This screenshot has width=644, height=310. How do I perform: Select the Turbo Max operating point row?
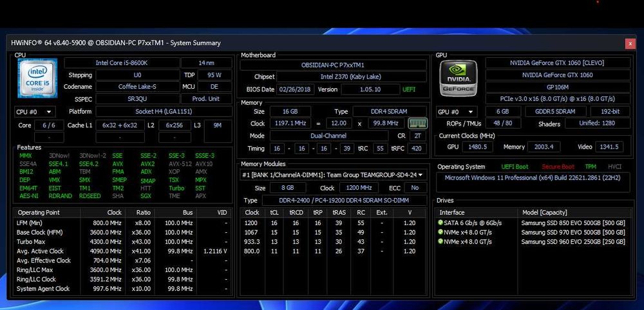122,242
